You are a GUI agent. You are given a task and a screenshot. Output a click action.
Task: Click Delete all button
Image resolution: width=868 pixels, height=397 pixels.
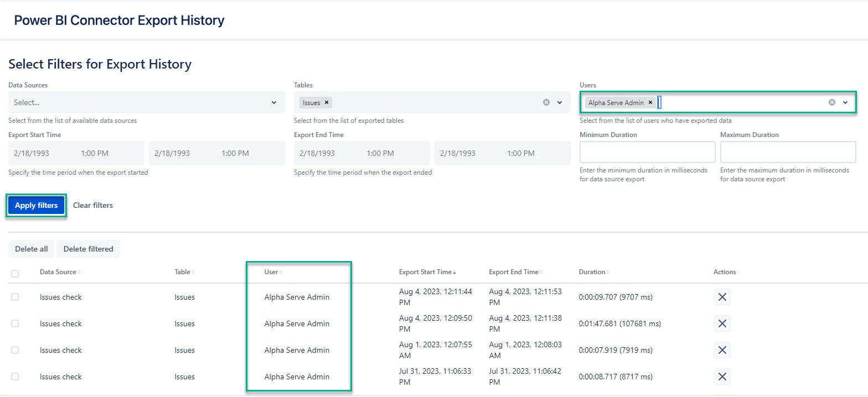click(32, 249)
